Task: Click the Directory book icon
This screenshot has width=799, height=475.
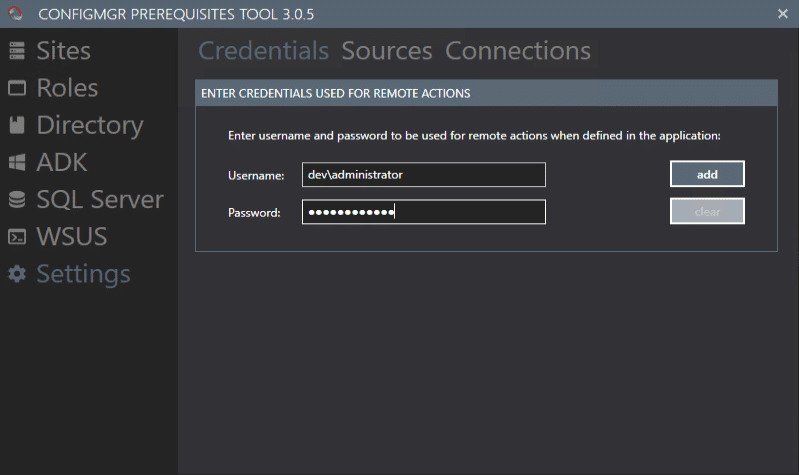Action: click(x=17, y=125)
